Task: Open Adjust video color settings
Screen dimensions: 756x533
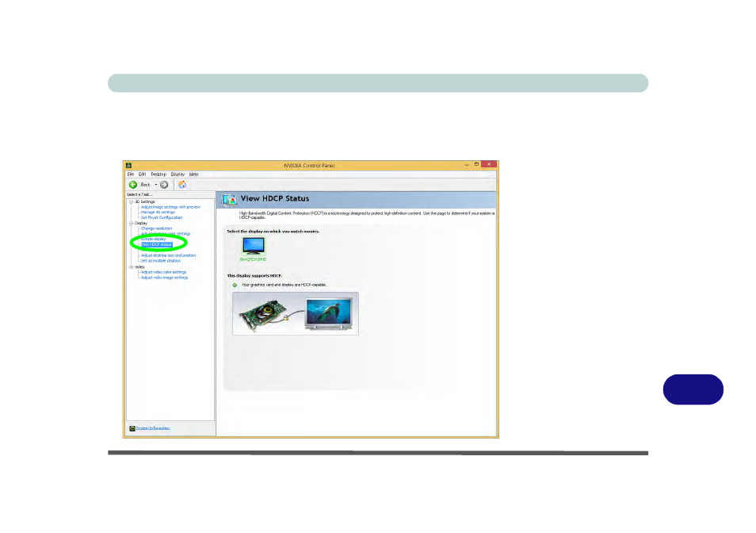Action: (163, 272)
